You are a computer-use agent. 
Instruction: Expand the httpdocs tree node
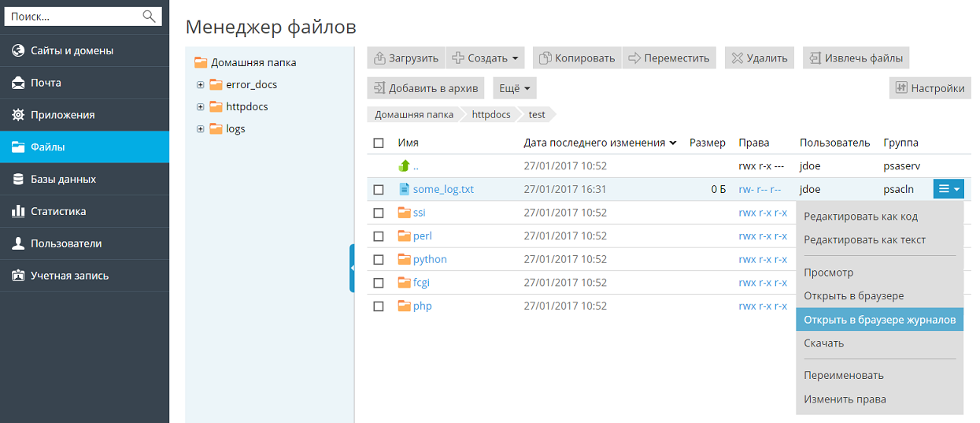(201, 107)
